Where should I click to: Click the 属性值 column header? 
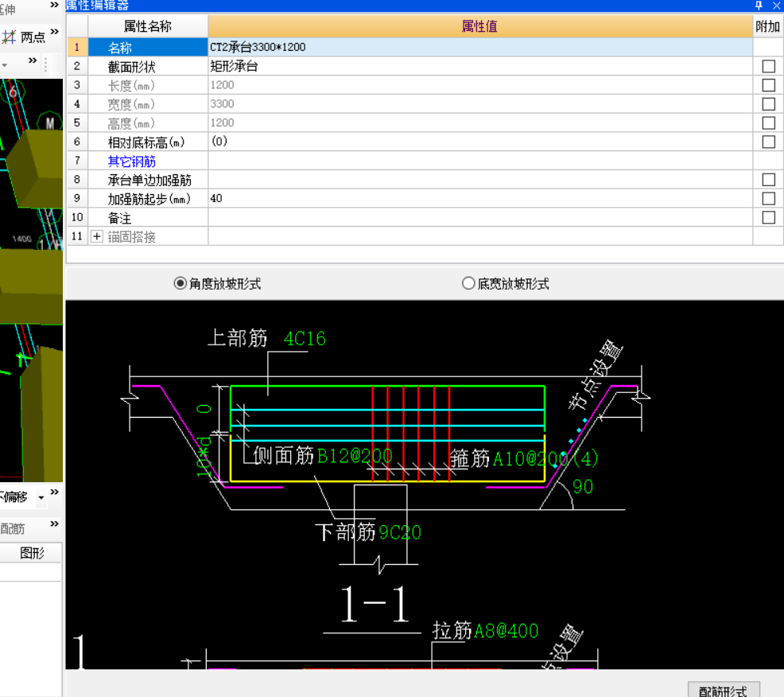tap(480, 26)
